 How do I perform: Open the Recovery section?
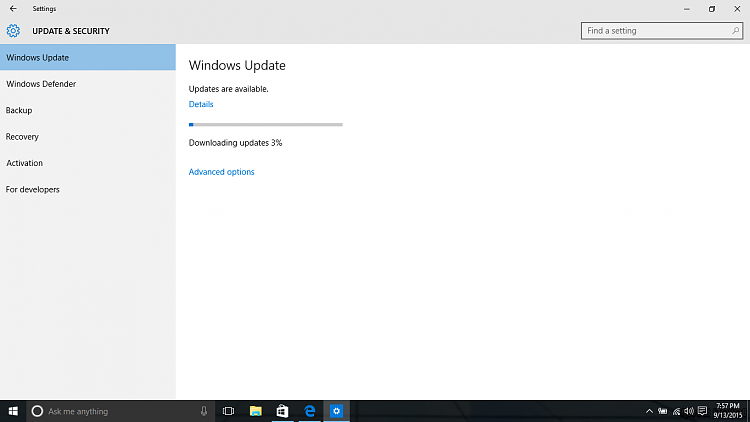click(x=88, y=136)
